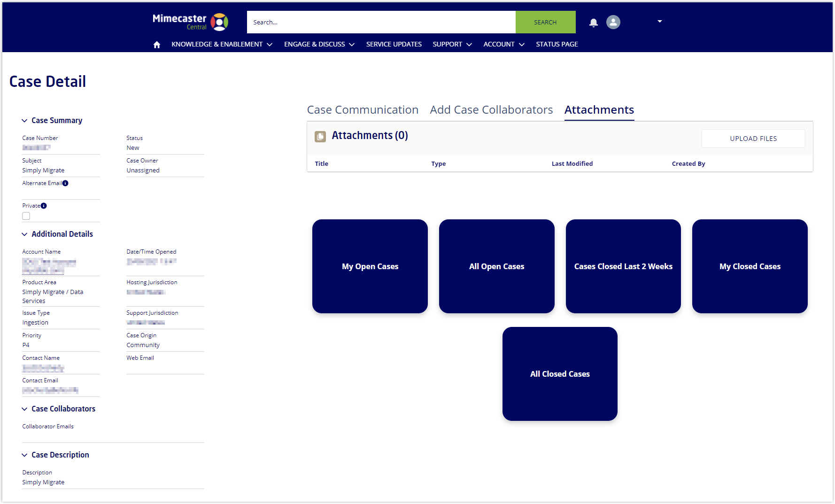This screenshot has height=504, width=835.
Task: Click into the Search input field
Action: [x=381, y=22]
